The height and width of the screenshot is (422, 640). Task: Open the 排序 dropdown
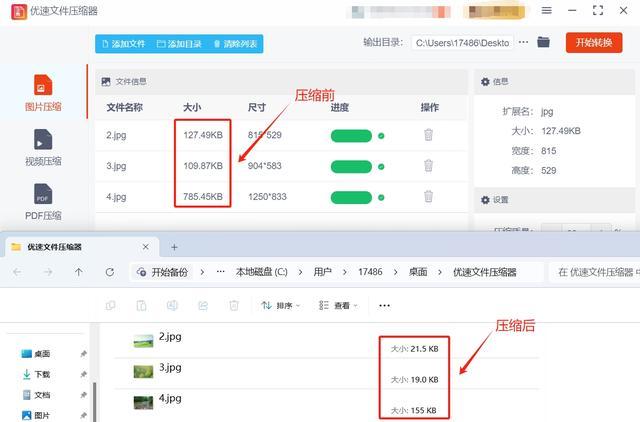pos(281,305)
